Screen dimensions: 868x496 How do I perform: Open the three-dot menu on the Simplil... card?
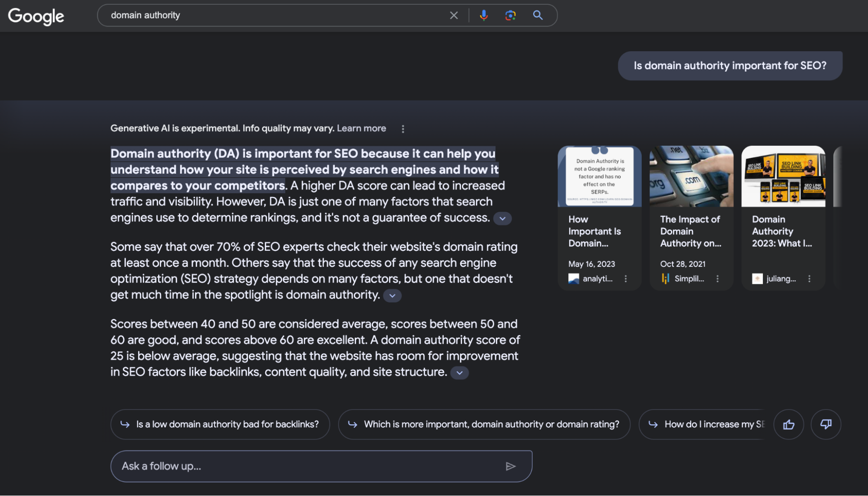(x=717, y=279)
